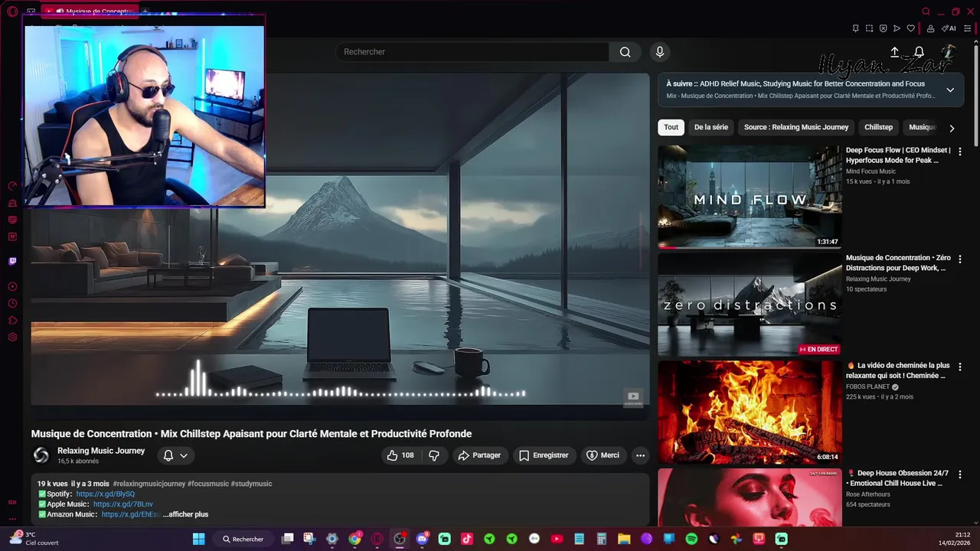Dislike the video with the thumbs down icon
Viewport: 980px width, 551px height.
point(434,455)
